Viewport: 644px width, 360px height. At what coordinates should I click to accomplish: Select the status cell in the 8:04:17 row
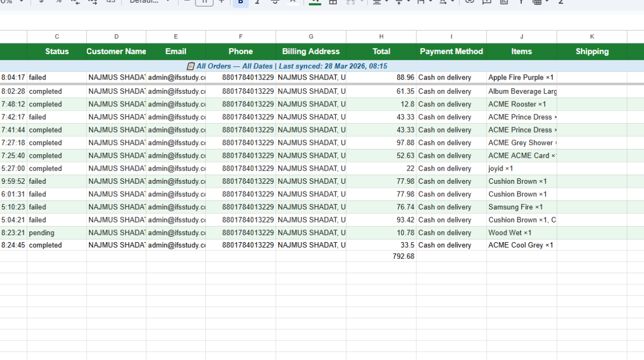pyautogui.click(x=57, y=77)
